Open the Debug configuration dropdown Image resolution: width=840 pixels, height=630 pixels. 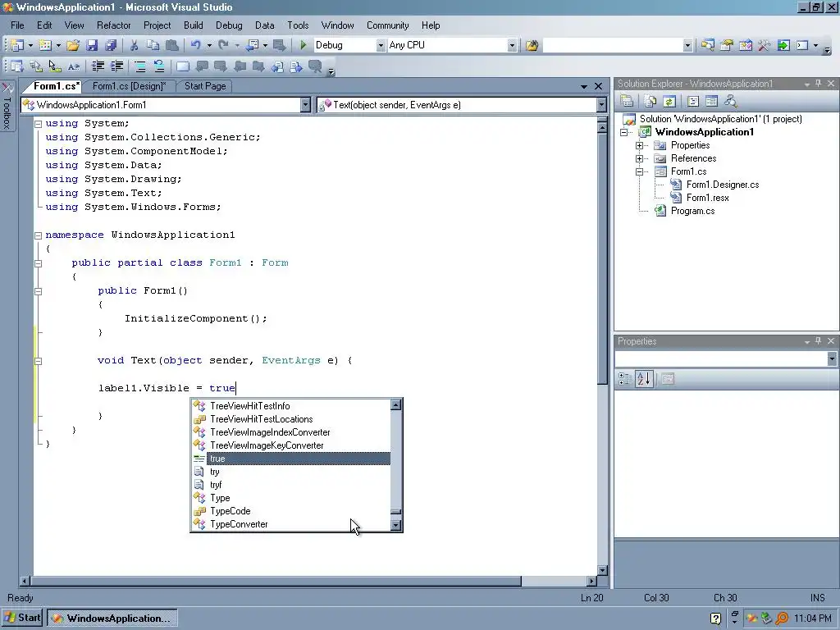(x=381, y=46)
